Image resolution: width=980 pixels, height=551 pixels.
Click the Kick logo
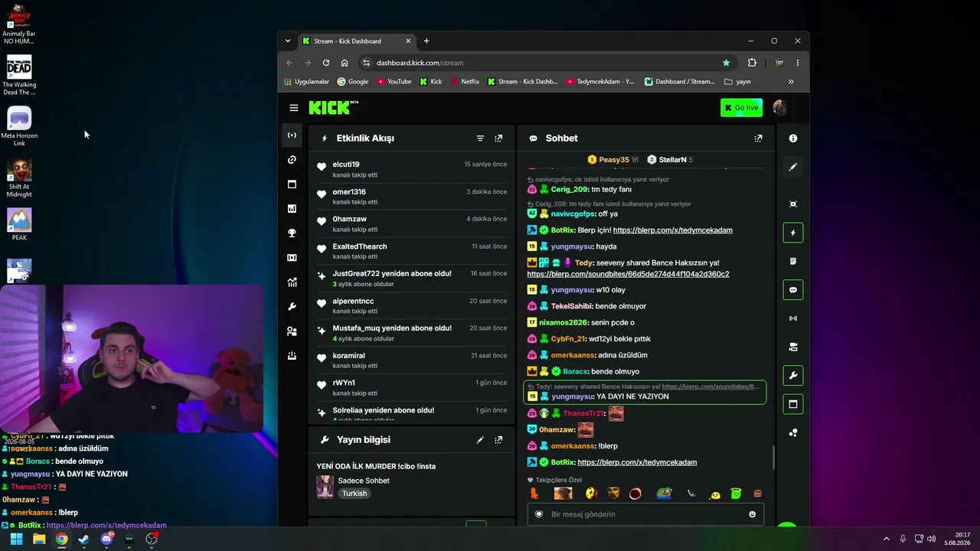coord(333,108)
